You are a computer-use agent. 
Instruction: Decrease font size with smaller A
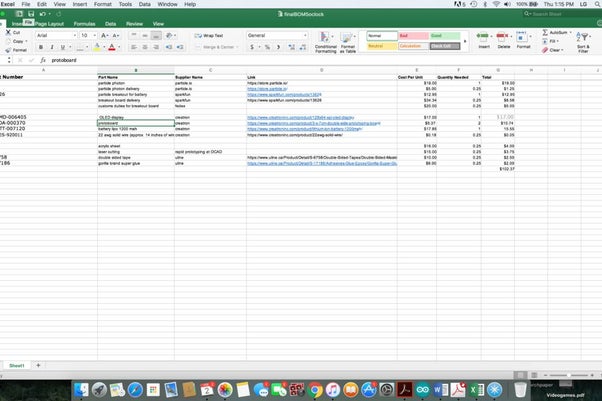116,35
